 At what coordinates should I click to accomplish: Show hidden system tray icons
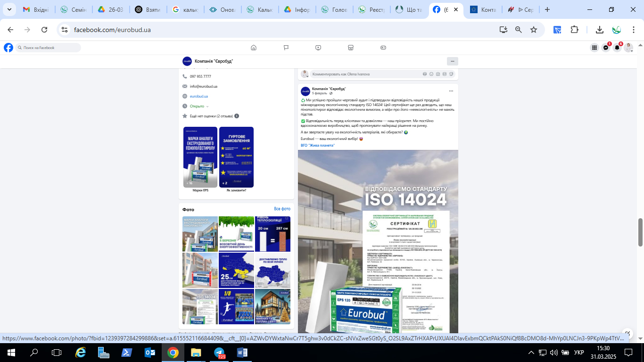pos(531,353)
